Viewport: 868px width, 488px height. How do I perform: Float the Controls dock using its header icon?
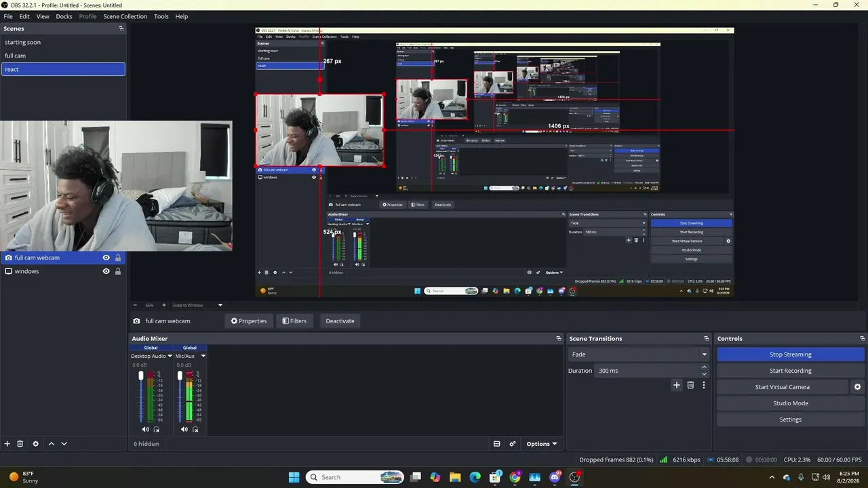pyautogui.click(x=863, y=338)
